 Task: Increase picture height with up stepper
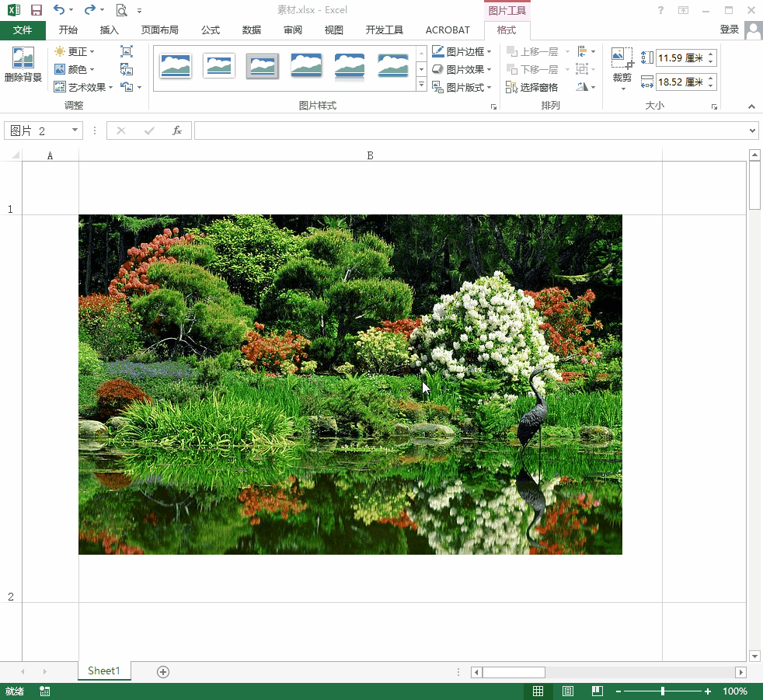click(x=711, y=54)
